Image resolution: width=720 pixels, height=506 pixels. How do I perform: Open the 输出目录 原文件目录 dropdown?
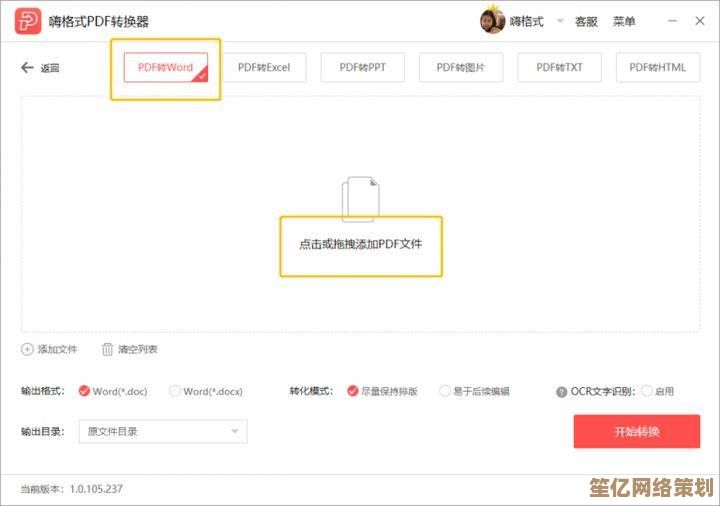[x=163, y=431]
